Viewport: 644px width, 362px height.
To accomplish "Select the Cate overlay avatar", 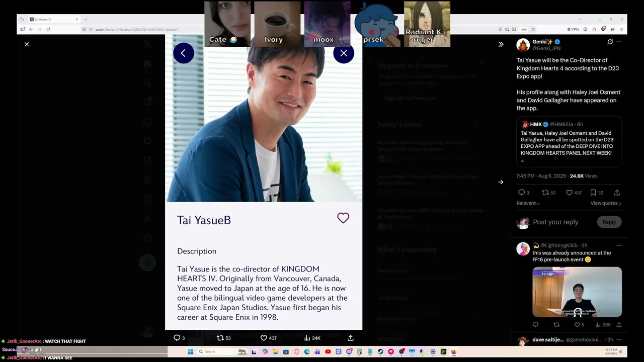I will (227, 24).
